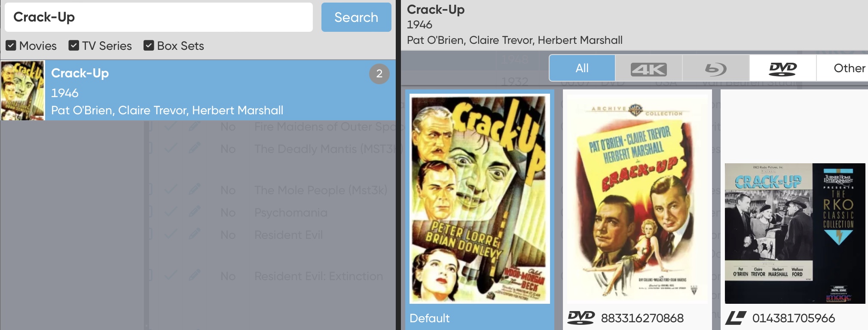Click LaserDisc logo beside barcode 014381705966
The image size is (868, 330).
(x=736, y=318)
